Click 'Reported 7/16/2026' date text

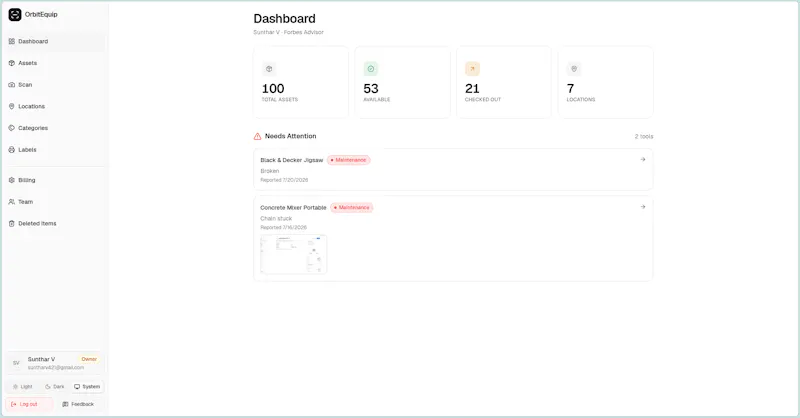tap(284, 228)
